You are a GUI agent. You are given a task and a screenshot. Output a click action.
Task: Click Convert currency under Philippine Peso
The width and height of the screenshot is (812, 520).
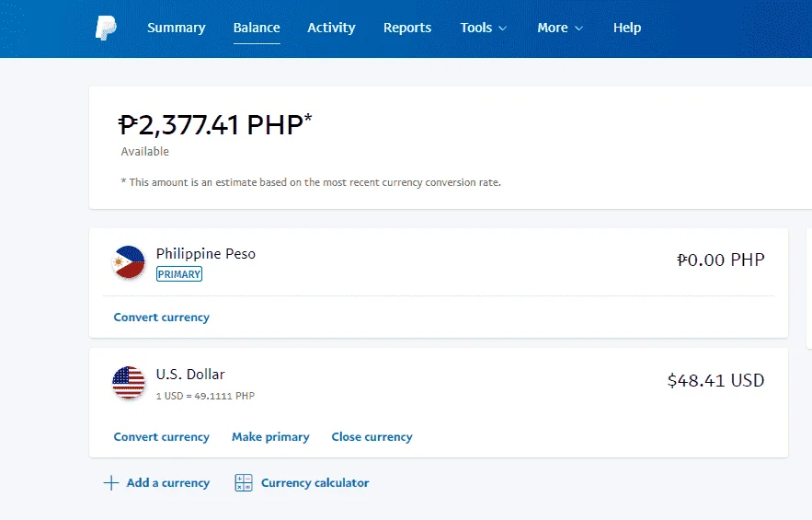tap(162, 317)
